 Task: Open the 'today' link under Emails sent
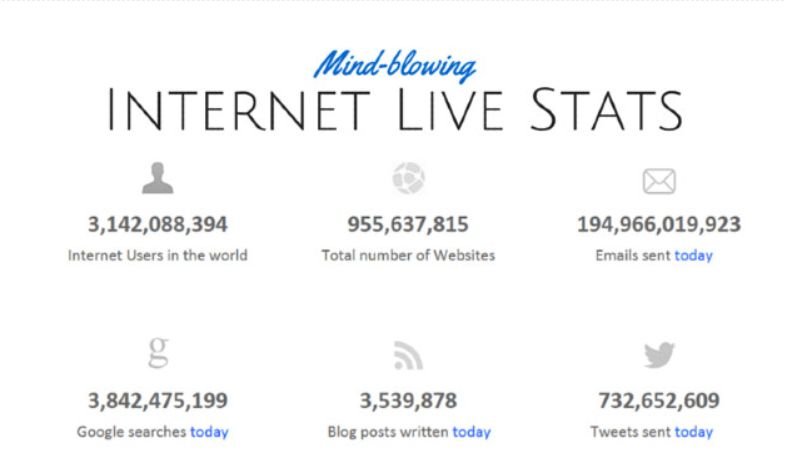693,255
